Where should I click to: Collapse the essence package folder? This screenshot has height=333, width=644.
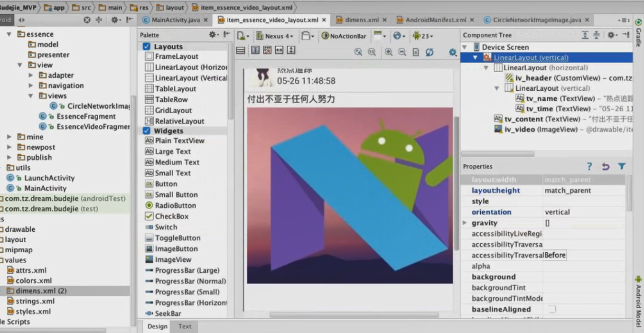(x=9, y=34)
